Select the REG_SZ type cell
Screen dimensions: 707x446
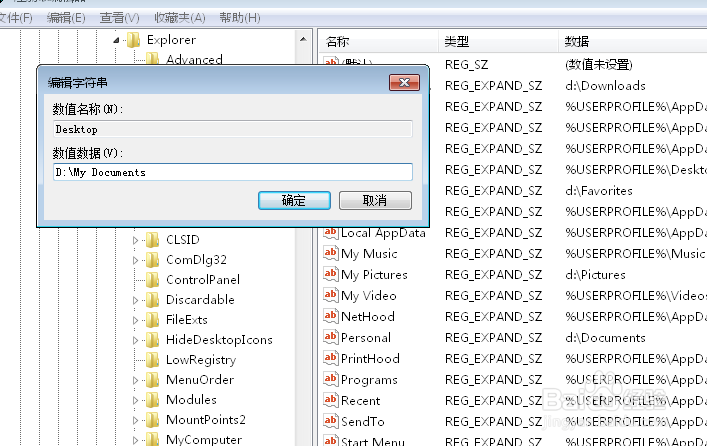(466, 65)
